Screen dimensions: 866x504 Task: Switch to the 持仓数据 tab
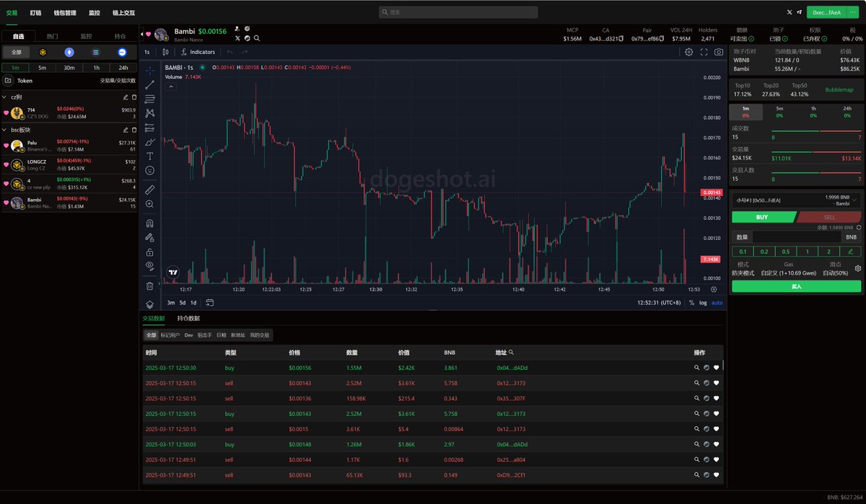coord(188,318)
